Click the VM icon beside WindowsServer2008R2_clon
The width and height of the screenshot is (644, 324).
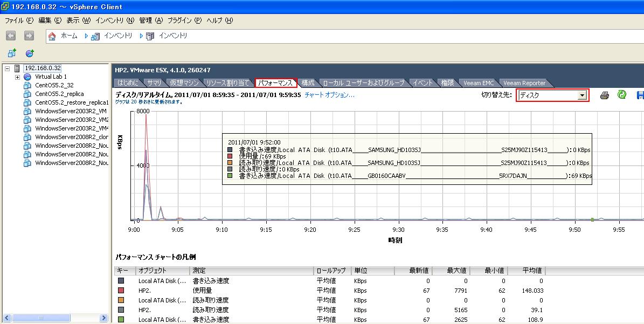coord(27,137)
